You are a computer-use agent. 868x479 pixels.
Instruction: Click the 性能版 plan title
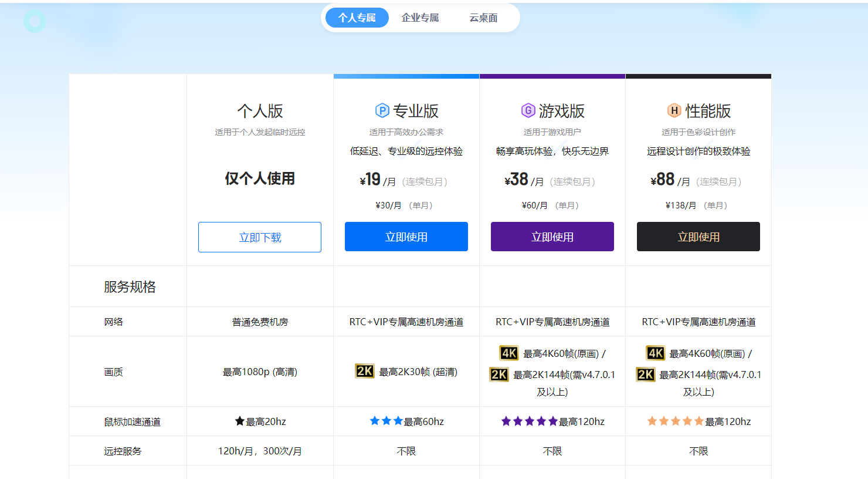pos(708,111)
